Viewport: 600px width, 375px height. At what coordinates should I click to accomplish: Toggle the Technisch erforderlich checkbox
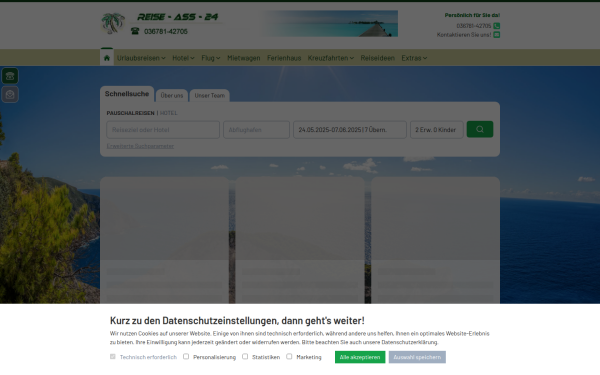pyautogui.click(x=112, y=356)
